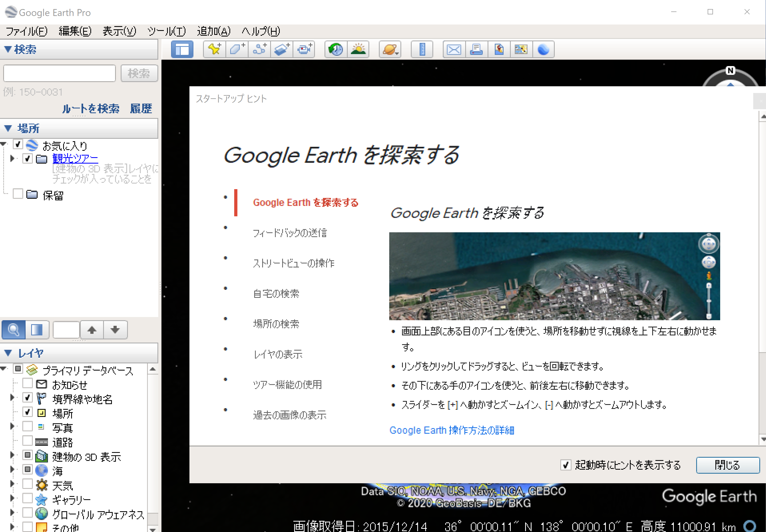Click the Save Image icon

(499, 49)
